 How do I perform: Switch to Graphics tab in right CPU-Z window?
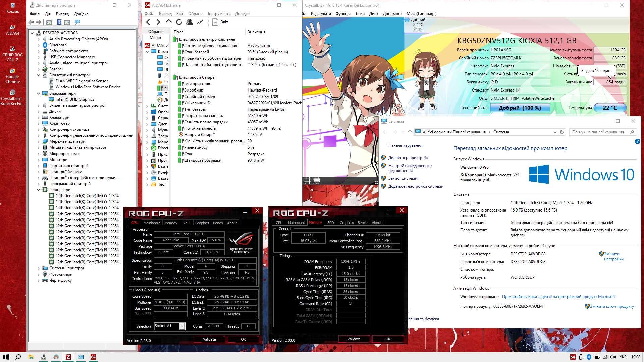tap(346, 223)
